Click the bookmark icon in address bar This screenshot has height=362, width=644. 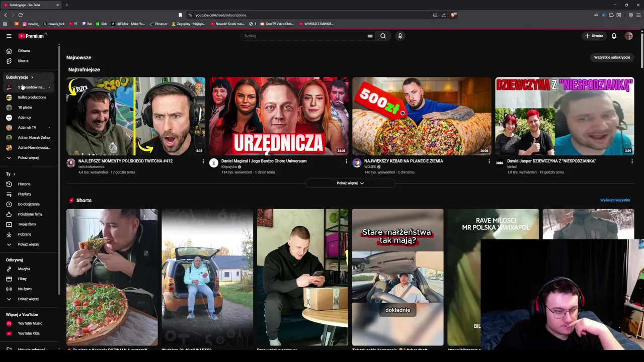180,15
